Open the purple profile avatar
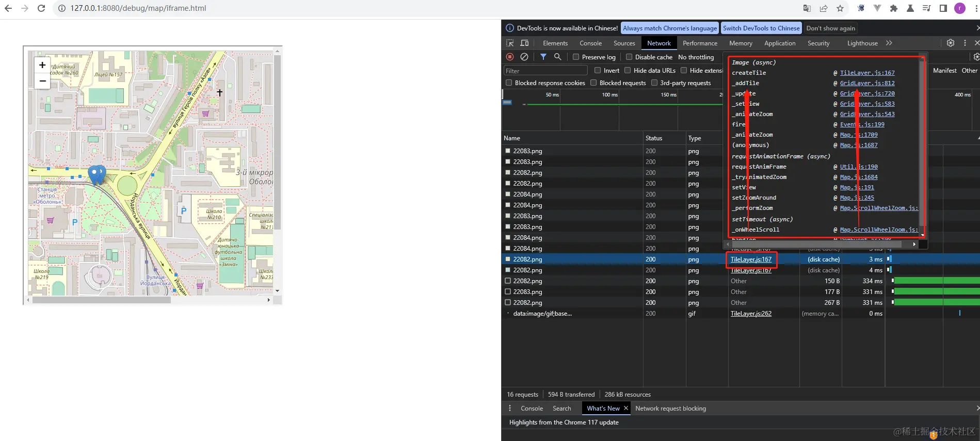The width and height of the screenshot is (980, 441). tap(960, 8)
